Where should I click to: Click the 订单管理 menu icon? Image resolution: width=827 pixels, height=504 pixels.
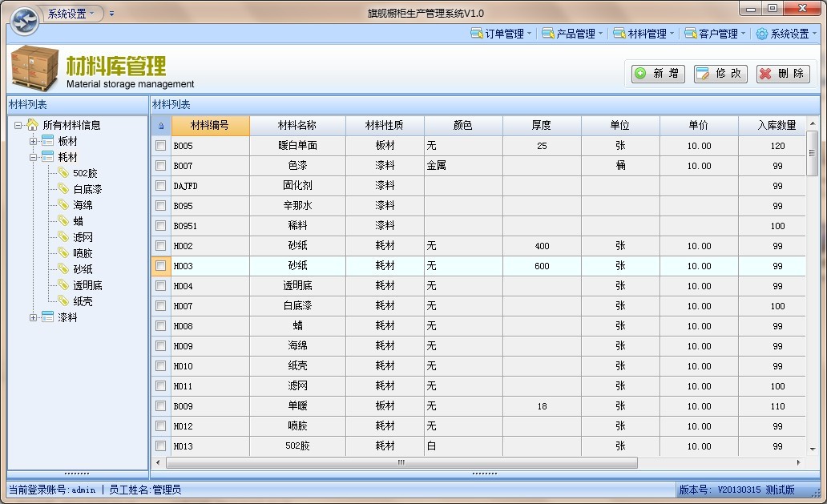coord(477,33)
